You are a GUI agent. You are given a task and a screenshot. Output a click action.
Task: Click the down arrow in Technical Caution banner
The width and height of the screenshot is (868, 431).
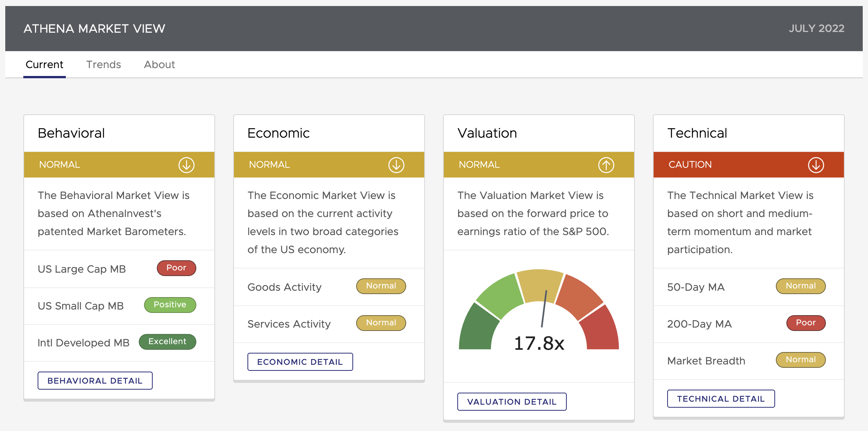click(816, 165)
